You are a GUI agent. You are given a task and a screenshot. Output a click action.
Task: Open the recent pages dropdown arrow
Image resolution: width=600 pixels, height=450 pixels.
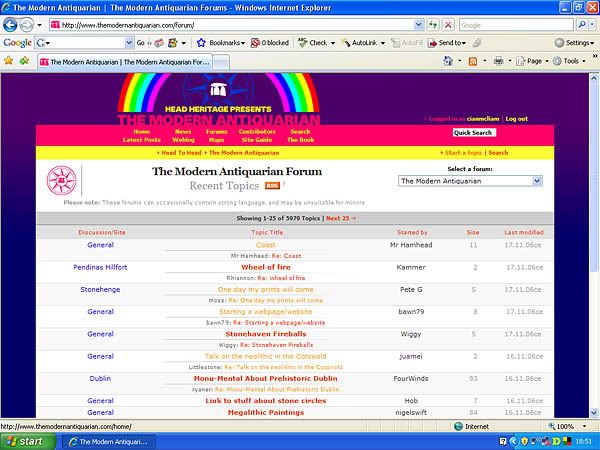pos(39,26)
